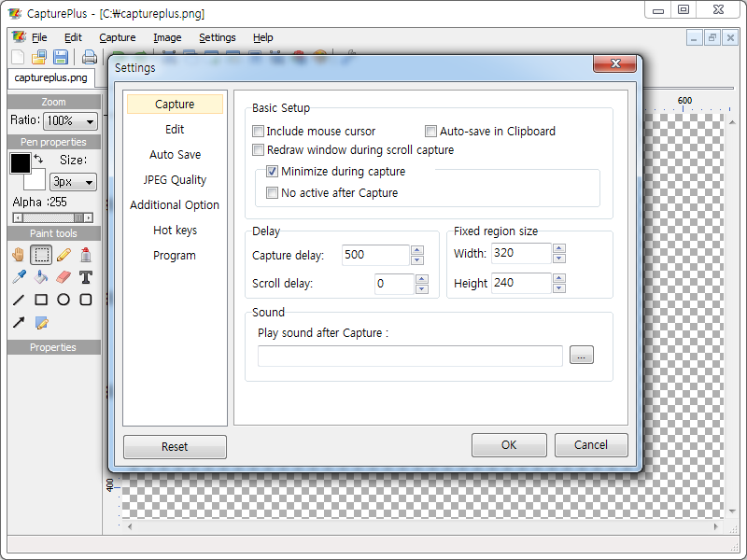
Task: Select the Spray can tool
Action: point(86,255)
